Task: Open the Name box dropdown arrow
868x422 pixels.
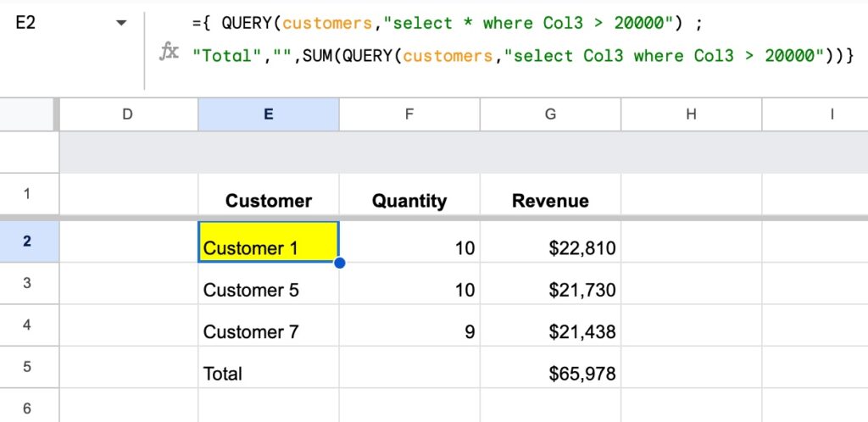Action: (120, 23)
